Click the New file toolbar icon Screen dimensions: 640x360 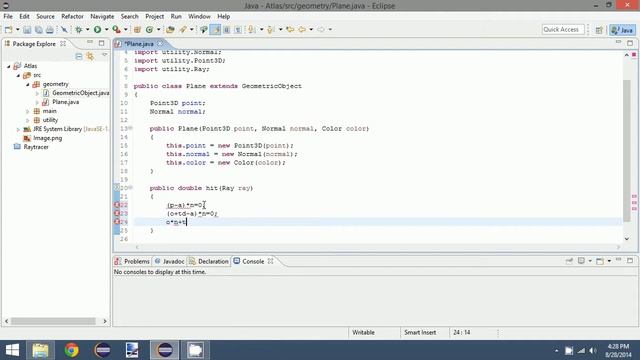(x=8, y=30)
